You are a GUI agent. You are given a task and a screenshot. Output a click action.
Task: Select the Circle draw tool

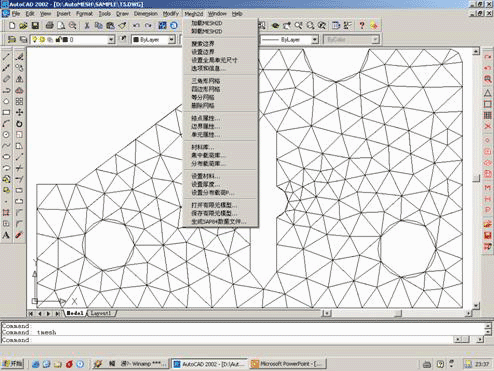coord(6,135)
